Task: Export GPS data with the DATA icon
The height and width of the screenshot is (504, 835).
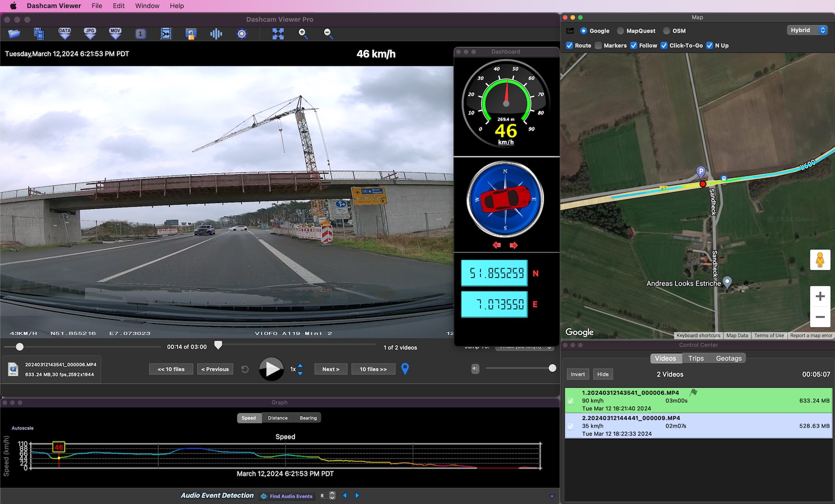Action: 65,34
